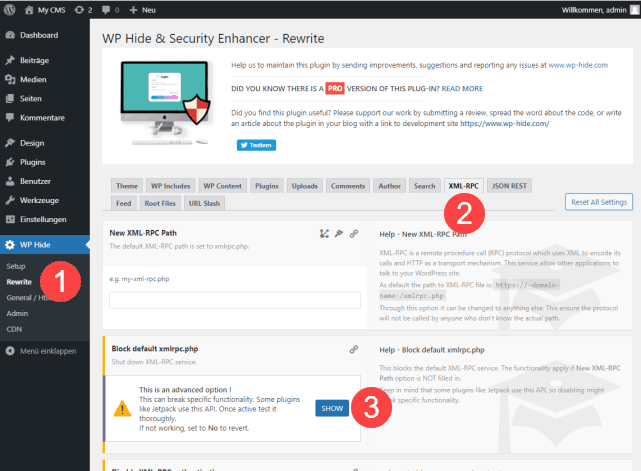The width and height of the screenshot is (641, 471).
Task: Open the www.wp-hide.com link
Action: (578, 65)
